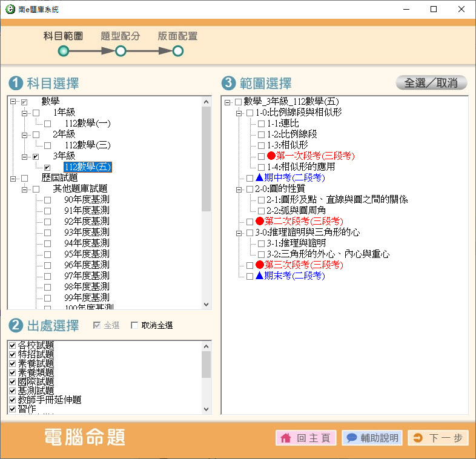The height and width of the screenshot is (459, 476).
Task: Toggle the 第三次段考(三段考) checkbox
Action: pyautogui.click(x=250, y=265)
